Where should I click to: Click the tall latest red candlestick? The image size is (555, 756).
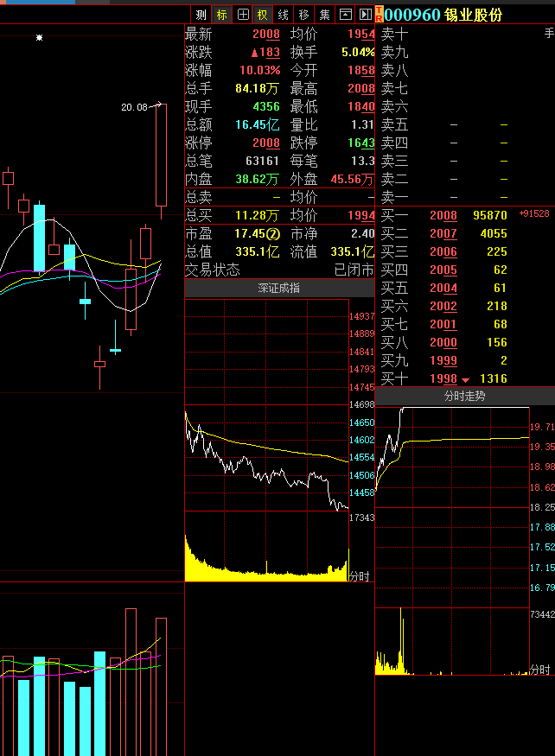161,156
